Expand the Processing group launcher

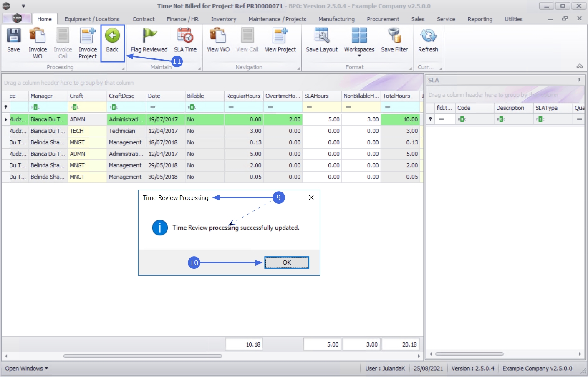pos(123,68)
